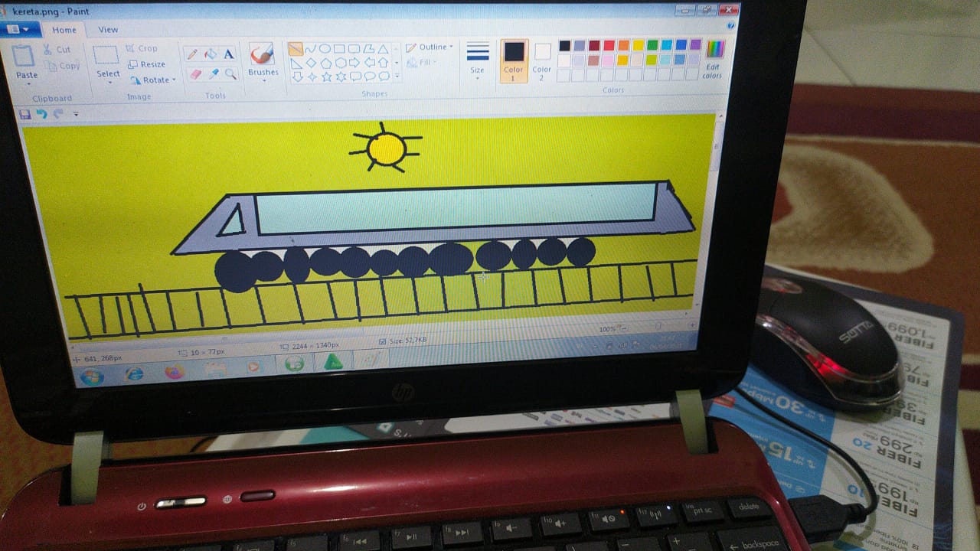This screenshot has width=980, height=551.
Task: Click the Paste clipboard icon
Action: tap(24, 55)
